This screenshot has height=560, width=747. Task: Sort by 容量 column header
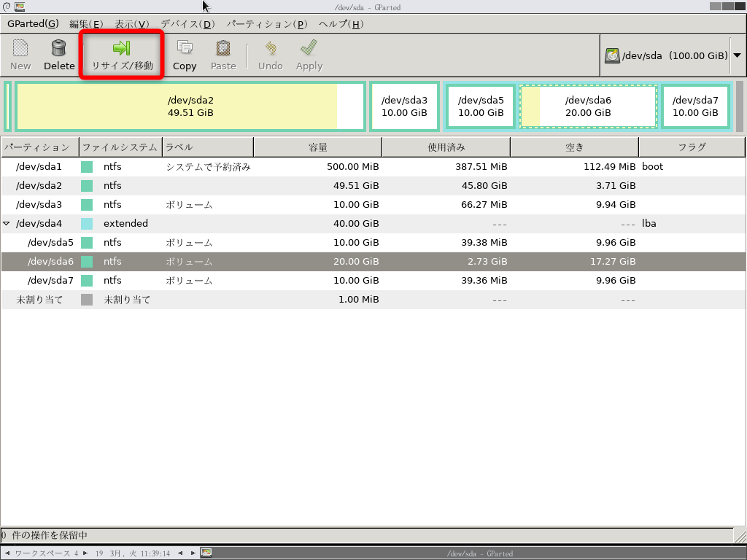pyautogui.click(x=318, y=147)
